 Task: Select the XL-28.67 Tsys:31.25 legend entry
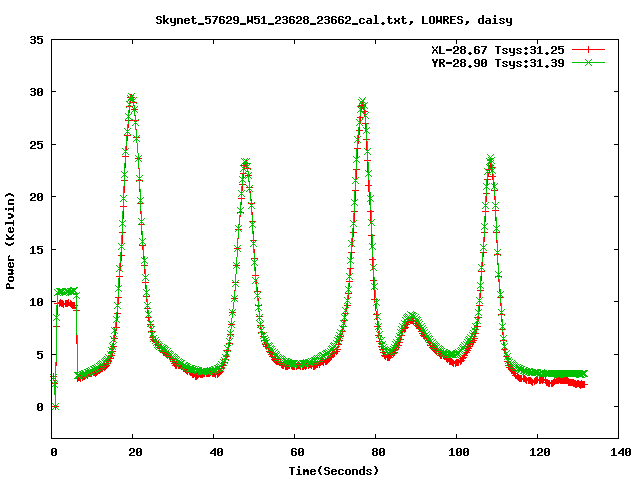(498, 50)
